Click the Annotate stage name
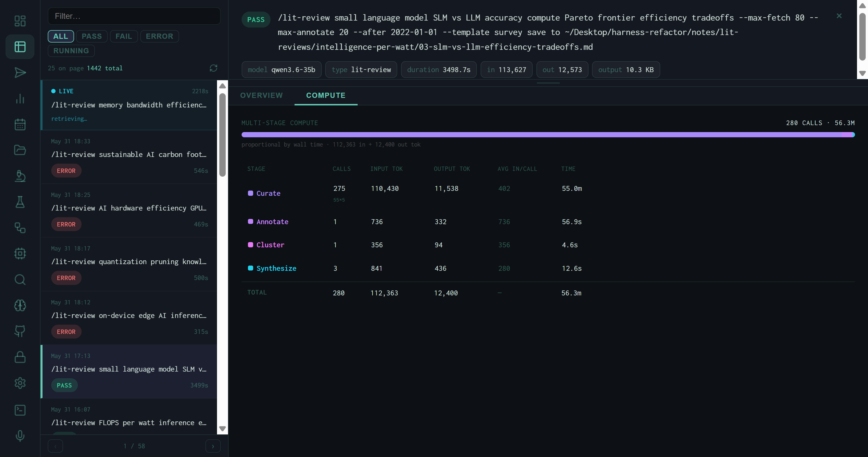This screenshot has width=868, height=457. (x=272, y=222)
